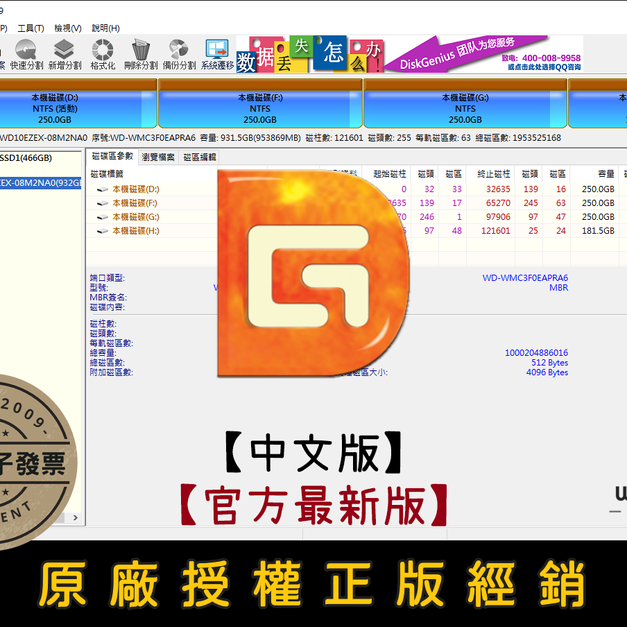Click the MBR簽名 label in the details pane
The image size is (627, 627).
pyautogui.click(x=108, y=297)
